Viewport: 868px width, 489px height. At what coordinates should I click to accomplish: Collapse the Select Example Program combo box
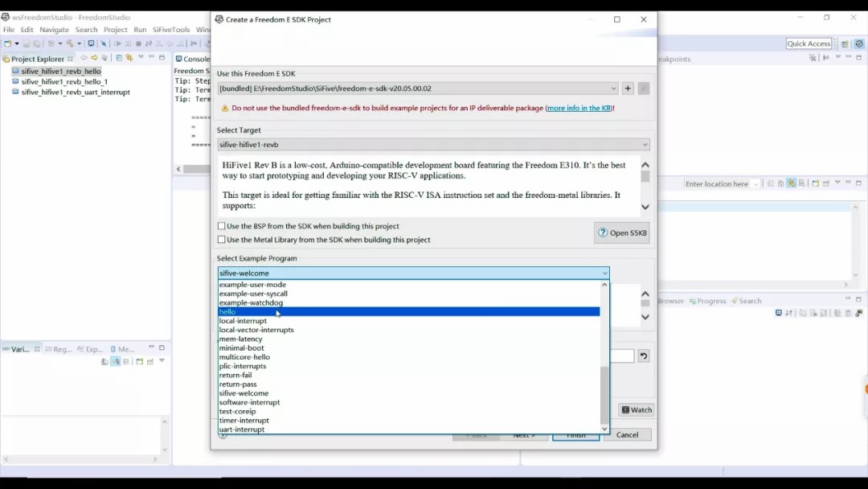[604, 273]
